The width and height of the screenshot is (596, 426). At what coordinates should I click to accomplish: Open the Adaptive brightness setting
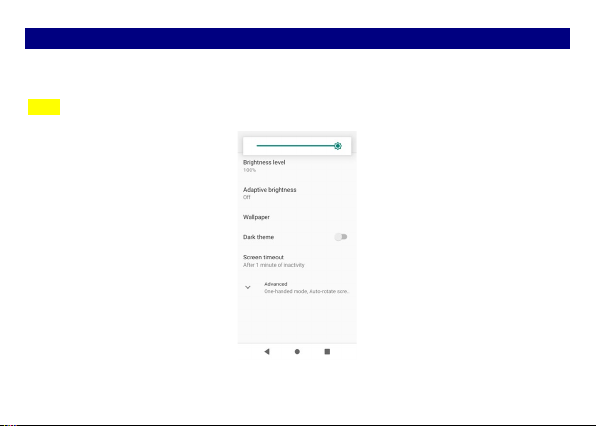click(x=297, y=193)
